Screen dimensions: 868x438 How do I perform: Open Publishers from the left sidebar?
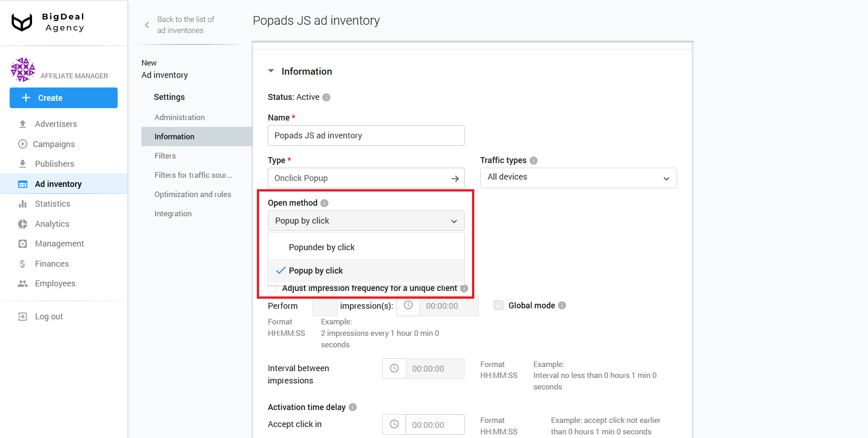(54, 164)
